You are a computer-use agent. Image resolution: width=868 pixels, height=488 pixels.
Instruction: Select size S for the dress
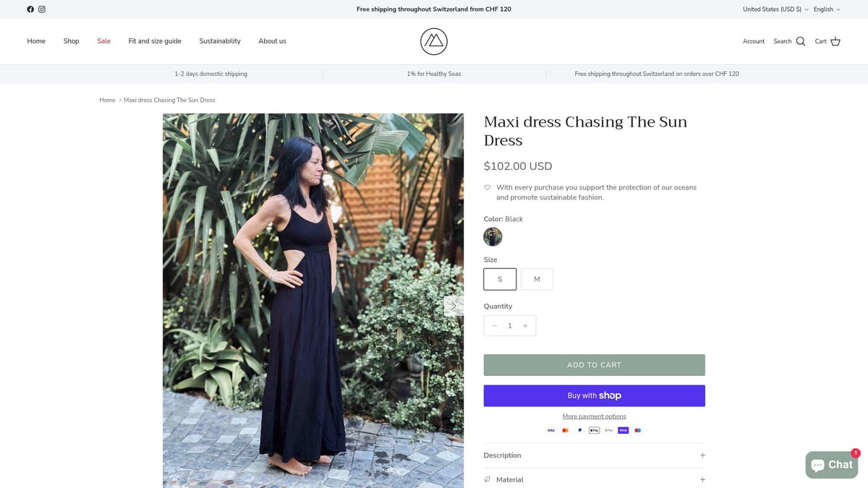click(499, 278)
